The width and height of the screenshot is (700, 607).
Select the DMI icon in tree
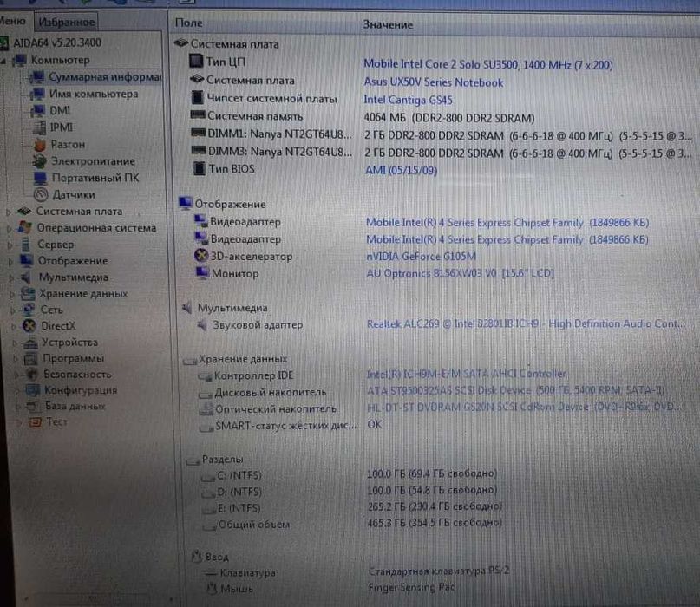(x=38, y=110)
